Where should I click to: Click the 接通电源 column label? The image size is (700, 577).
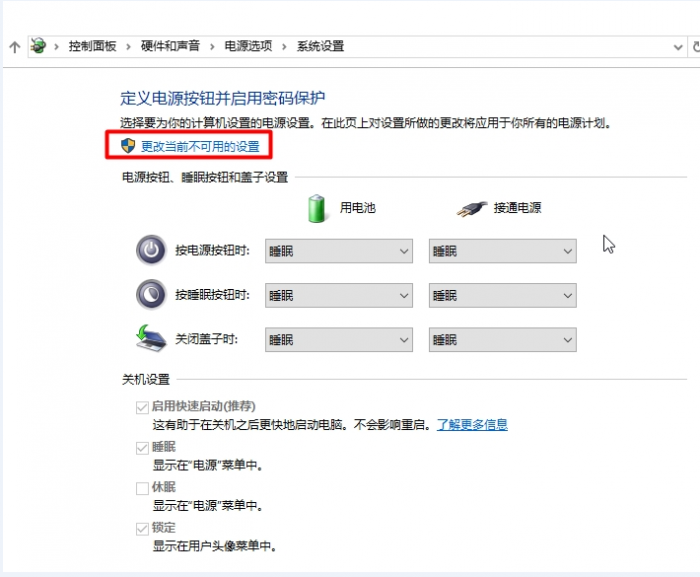(517, 208)
